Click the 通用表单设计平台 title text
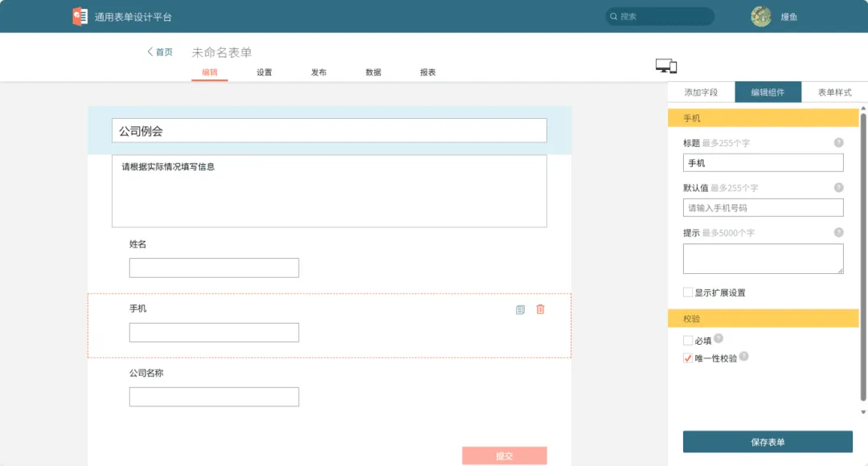Viewport: 868px width, 466px height. tap(133, 17)
